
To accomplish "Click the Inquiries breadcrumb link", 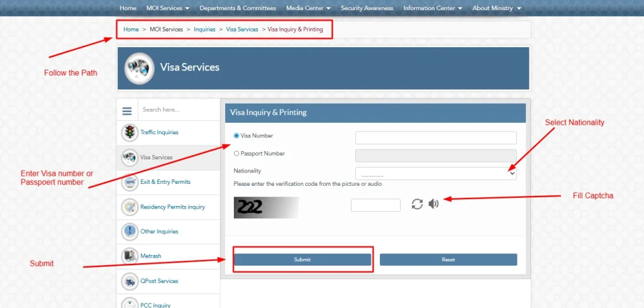I will (204, 30).
